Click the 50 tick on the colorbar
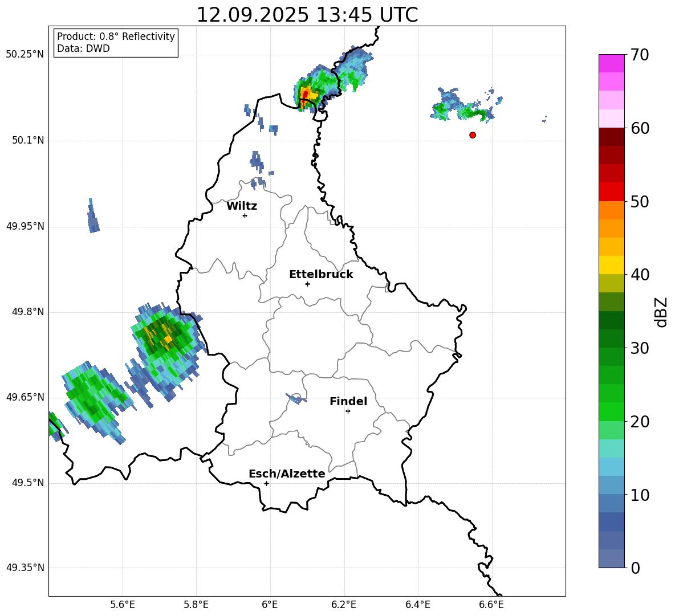Viewport: 675px width, 616px height. coord(640,202)
